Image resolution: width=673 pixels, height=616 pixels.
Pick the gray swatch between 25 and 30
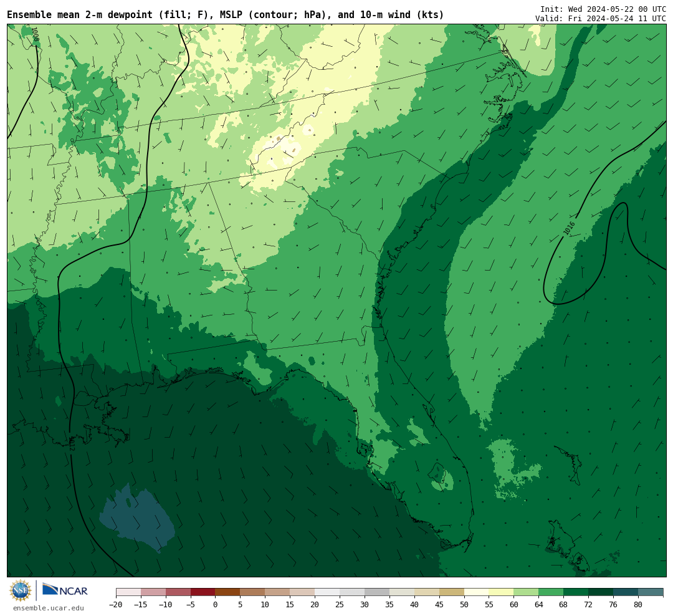(x=352, y=592)
